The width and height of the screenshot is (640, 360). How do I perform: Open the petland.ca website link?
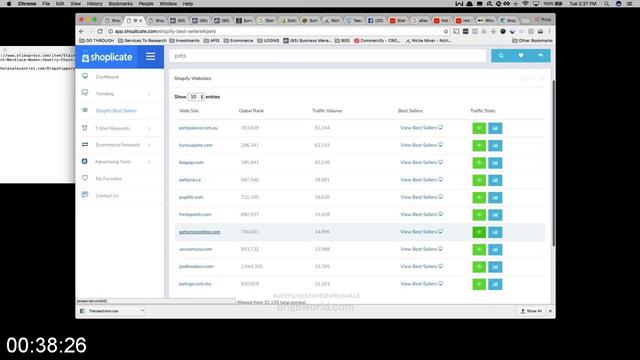190,180
